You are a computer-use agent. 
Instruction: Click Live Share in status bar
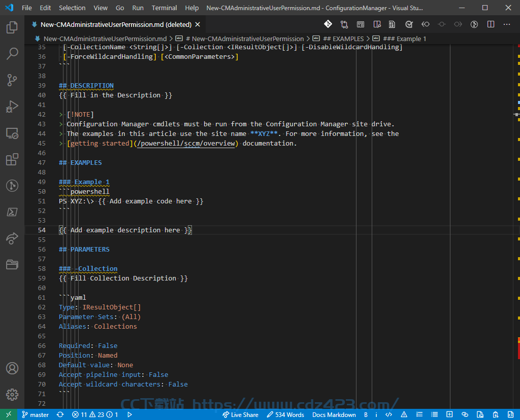pyautogui.click(x=240, y=414)
